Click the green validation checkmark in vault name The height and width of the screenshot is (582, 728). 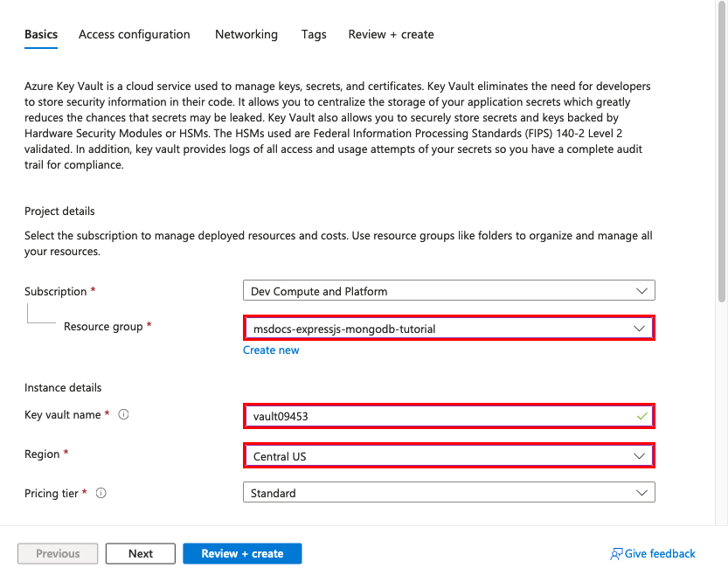[642, 416]
